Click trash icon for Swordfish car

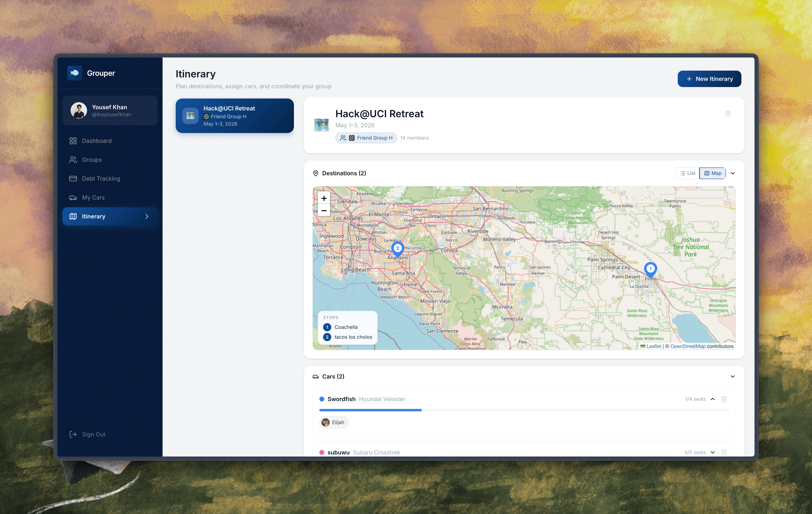tap(724, 399)
